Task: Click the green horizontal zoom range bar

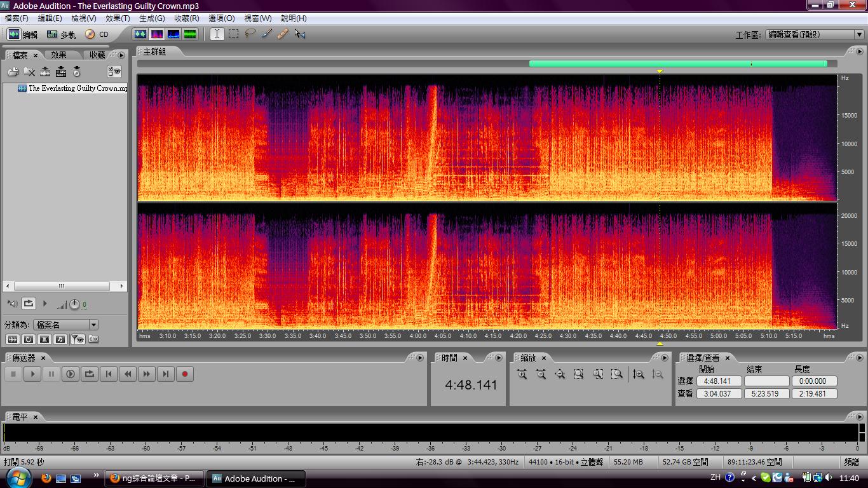Action: [x=678, y=64]
